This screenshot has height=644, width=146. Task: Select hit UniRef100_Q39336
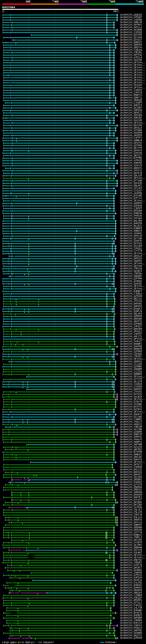click(x=131, y=153)
